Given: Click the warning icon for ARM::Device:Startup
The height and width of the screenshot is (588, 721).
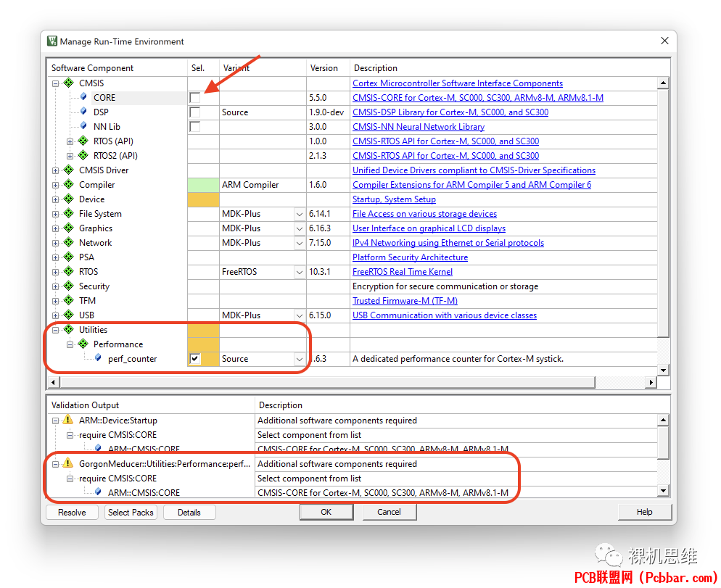Looking at the screenshot, I should tap(68, 420).
